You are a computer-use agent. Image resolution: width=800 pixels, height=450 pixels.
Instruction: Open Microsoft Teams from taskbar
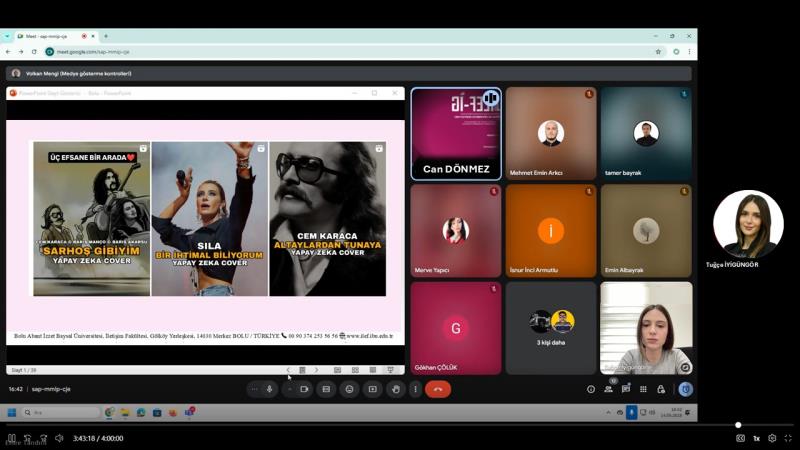tap(189, 412)
